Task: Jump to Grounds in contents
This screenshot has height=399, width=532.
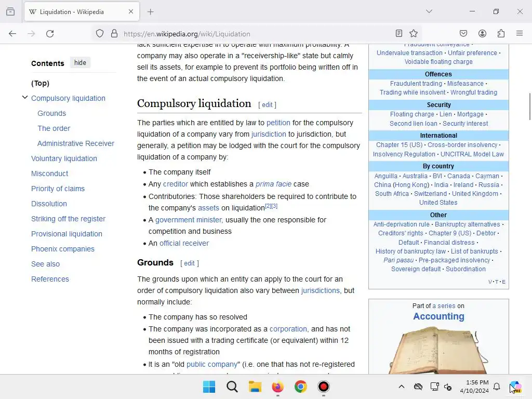Action: (51, 113)
